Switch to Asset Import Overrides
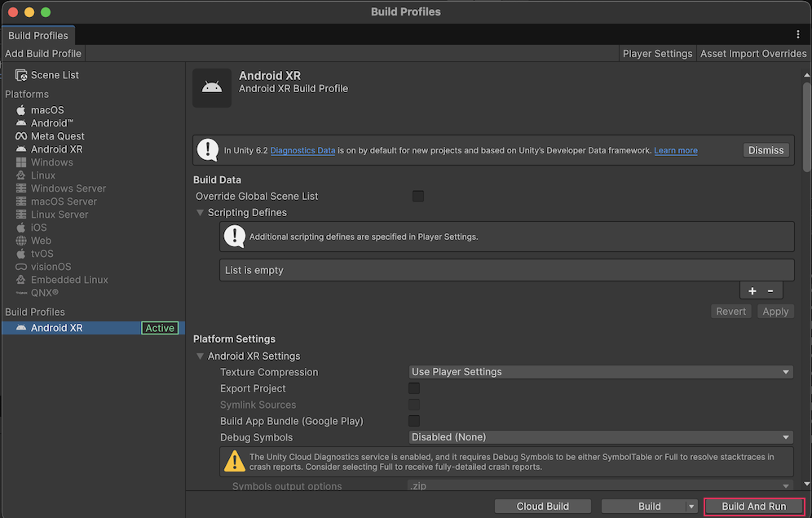This screenshot has height=518, width=812. pyautogui.click(x=753, y=54)
